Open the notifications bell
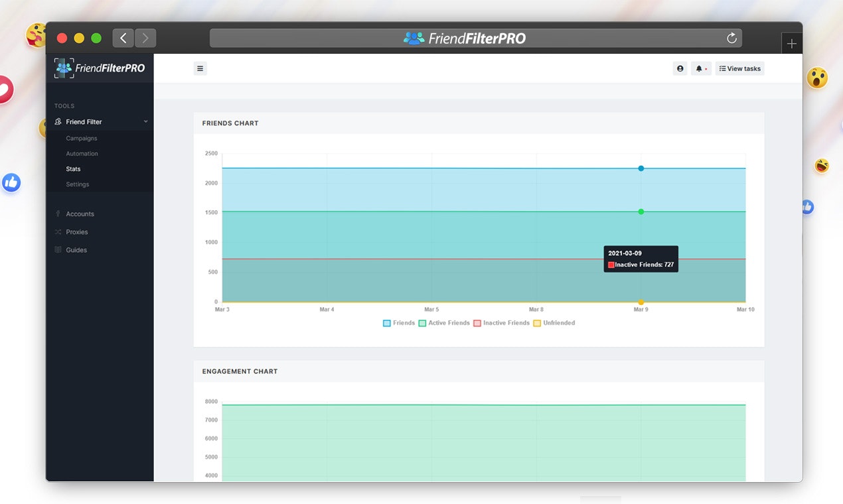 701,68
